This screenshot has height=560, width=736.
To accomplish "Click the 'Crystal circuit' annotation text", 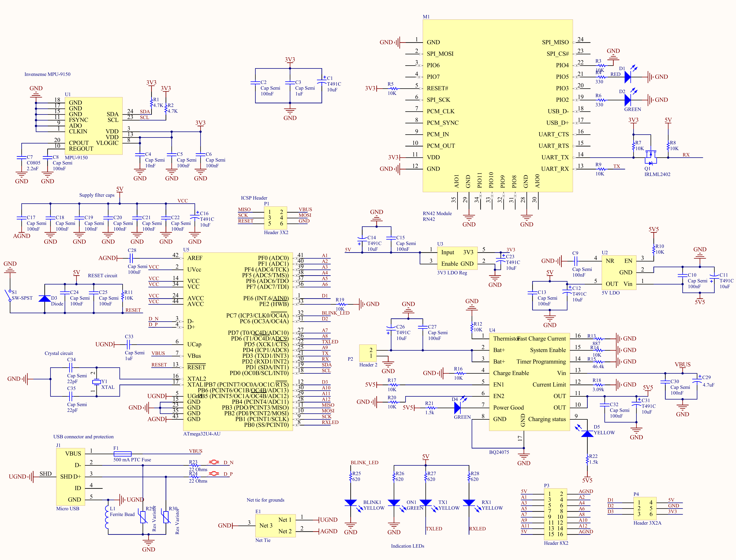I will 59,353.
